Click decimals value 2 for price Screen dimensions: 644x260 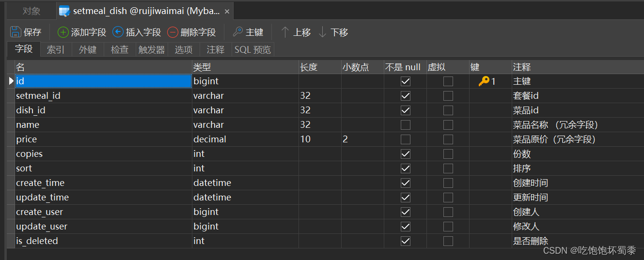point(362,139)
